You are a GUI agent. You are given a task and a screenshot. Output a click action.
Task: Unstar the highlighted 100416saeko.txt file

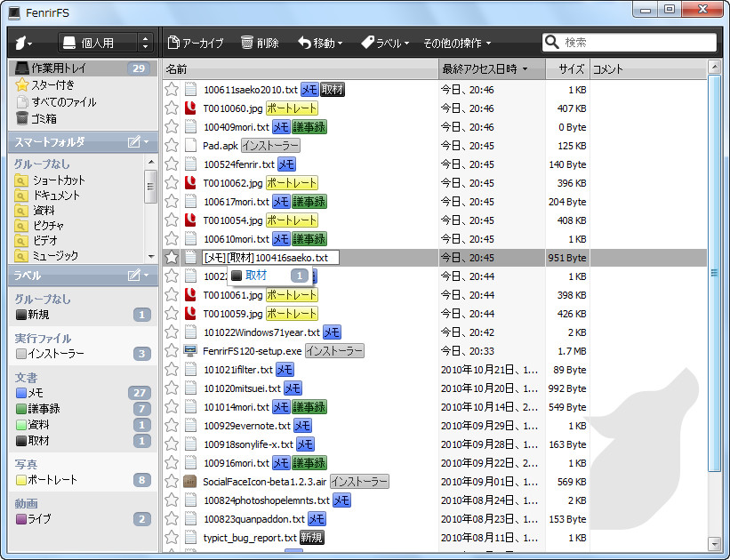click(172, 258)
